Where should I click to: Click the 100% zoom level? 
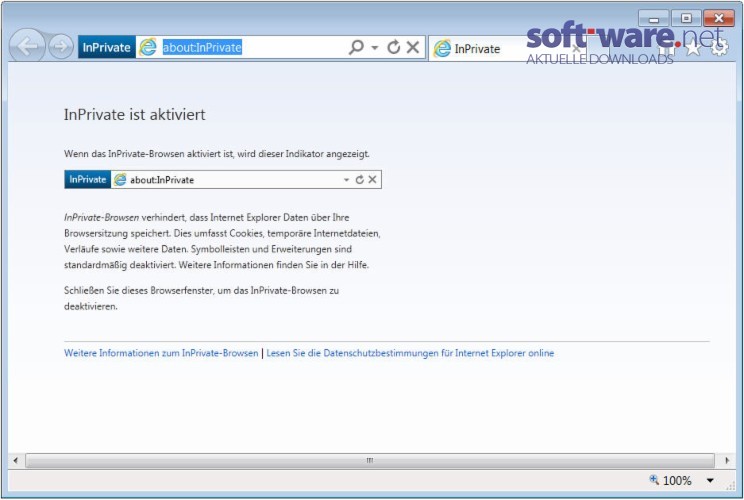point(677,481)
